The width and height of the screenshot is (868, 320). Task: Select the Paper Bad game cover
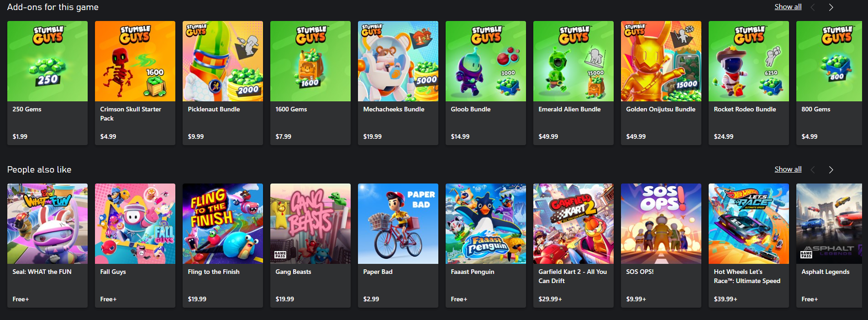coord(398,224)
